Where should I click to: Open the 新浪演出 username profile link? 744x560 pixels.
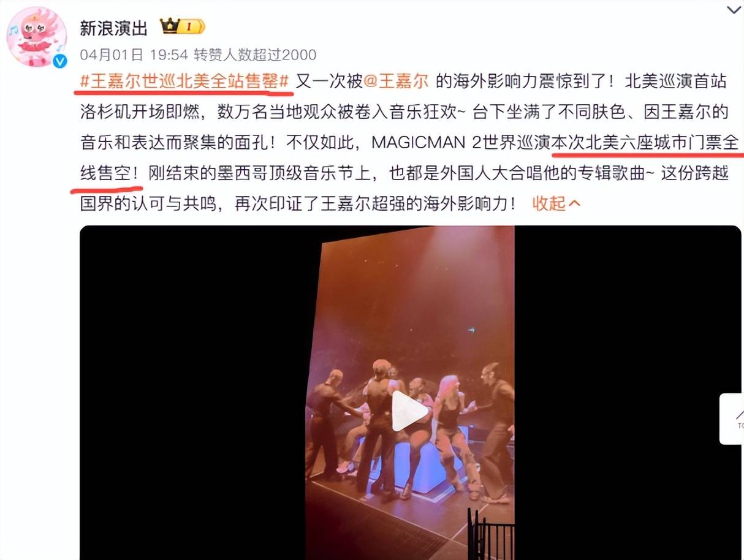(x=114, y=28)
